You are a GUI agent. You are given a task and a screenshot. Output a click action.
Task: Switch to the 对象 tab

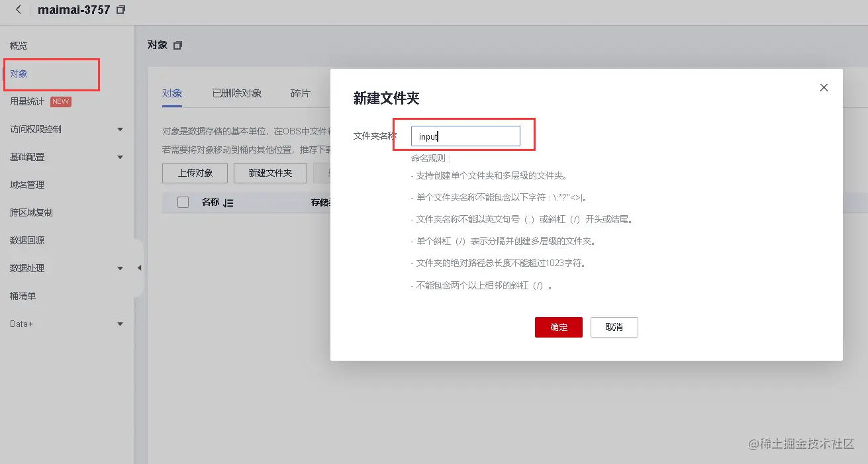pyautogui.click(x=172, y=93)
